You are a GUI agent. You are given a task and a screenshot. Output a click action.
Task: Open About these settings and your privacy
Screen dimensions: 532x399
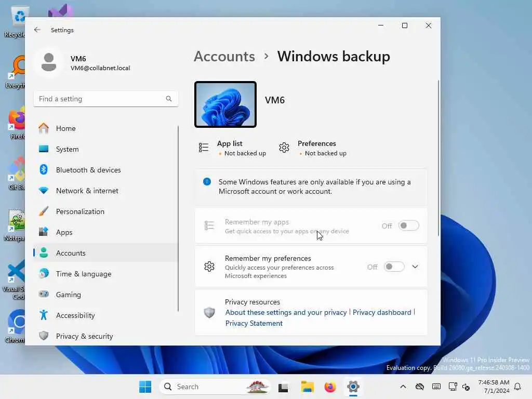pyautogui.click(x=286, y=312)
